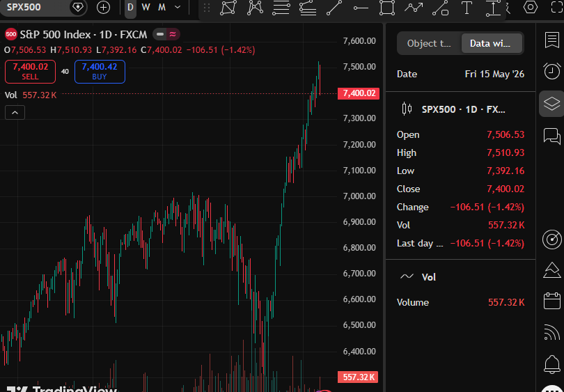Click the Last day change row label
Screen dimensions: 564x392
420,244
